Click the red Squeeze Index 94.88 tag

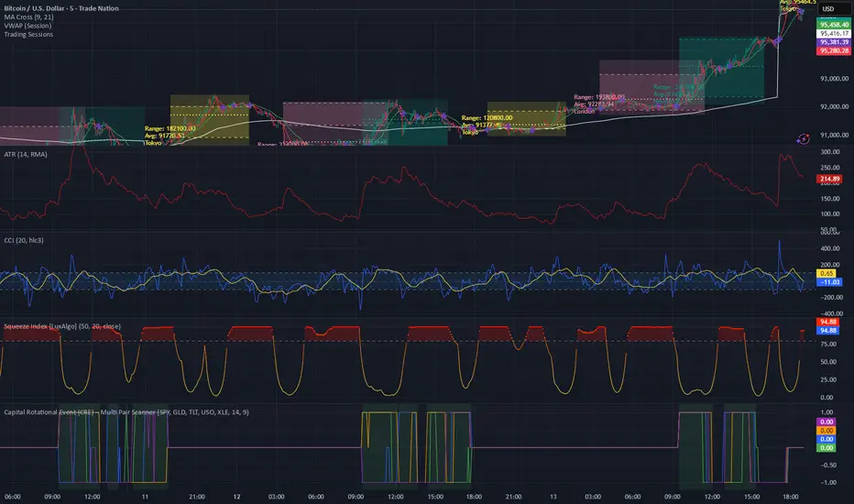point(827,322)
